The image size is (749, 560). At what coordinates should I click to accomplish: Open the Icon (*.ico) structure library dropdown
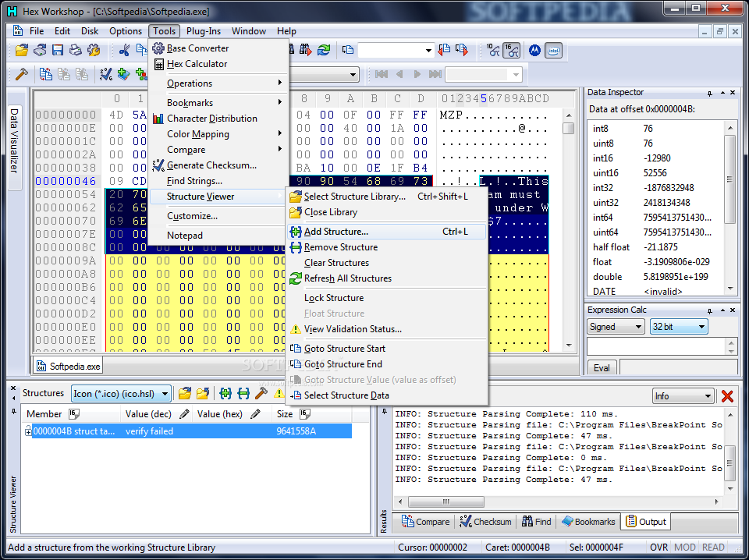(121, 394)
